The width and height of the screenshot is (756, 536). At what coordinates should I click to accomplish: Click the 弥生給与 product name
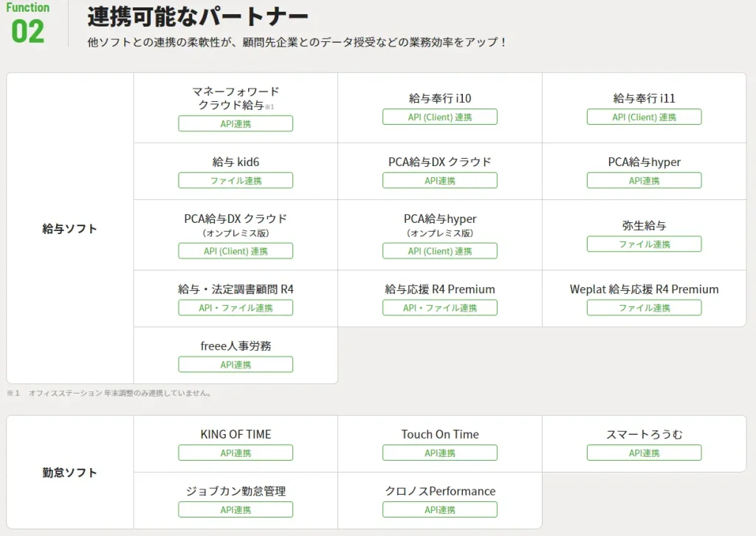coord(644,225)
